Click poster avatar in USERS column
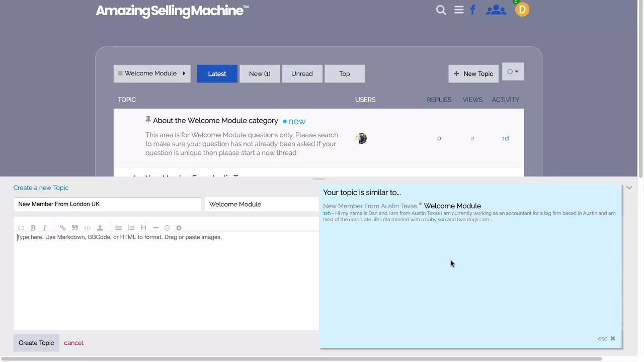 [x=361, y=138]
